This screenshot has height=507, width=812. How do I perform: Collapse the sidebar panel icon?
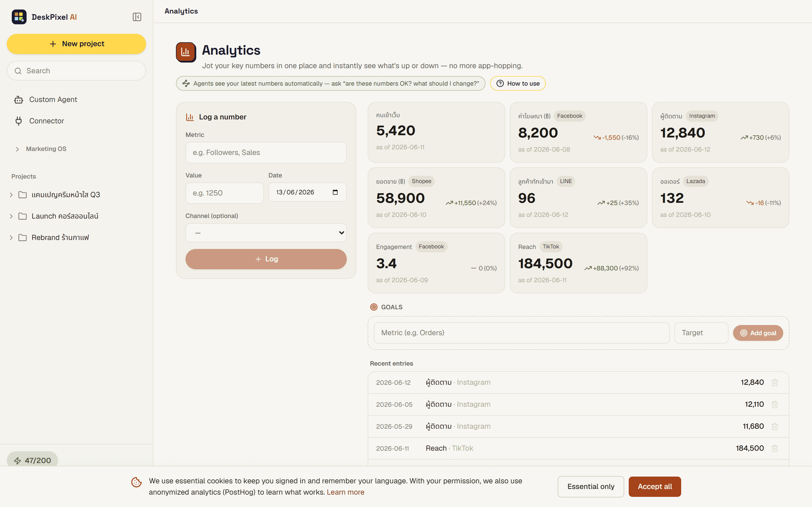(137, 17)
